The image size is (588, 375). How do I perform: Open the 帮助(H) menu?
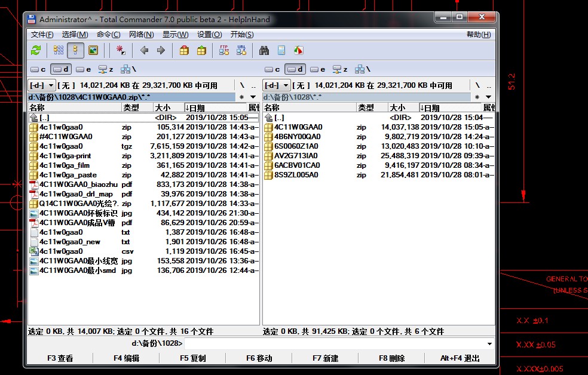(479, 35)
